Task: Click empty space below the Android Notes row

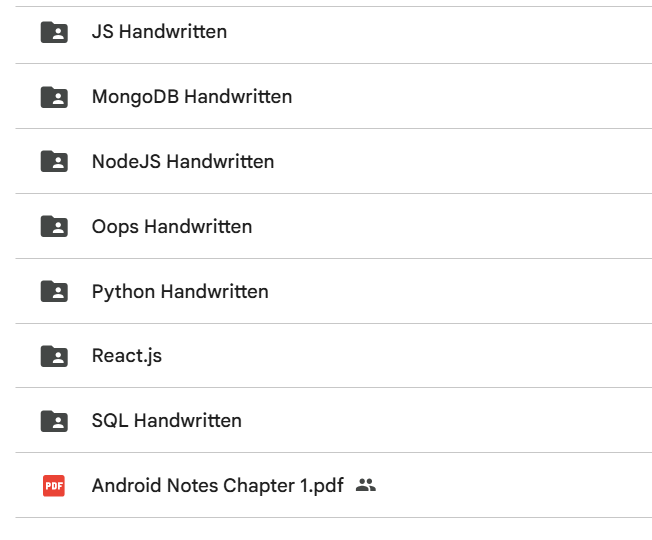Action: (x=330, y=530)
